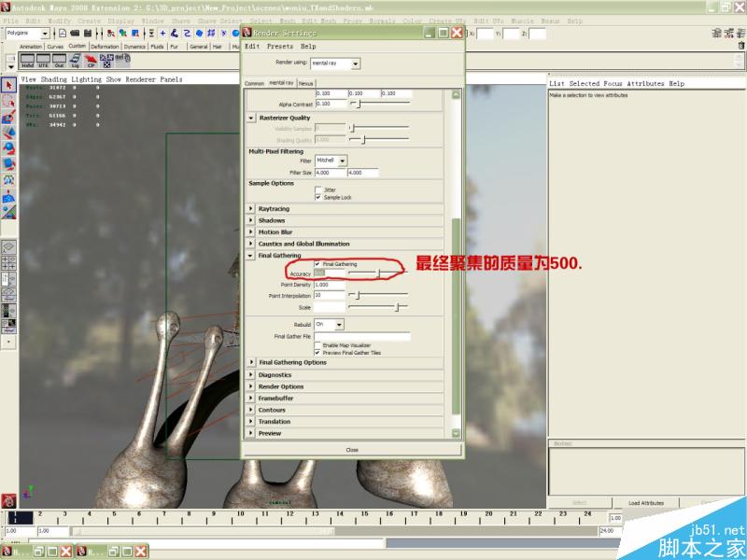Image resolution: width=747 pixels, height=560 pixels.
Task: Click Select by hierarchy icon
Action: pyautogui.click(x=111, y=34)
